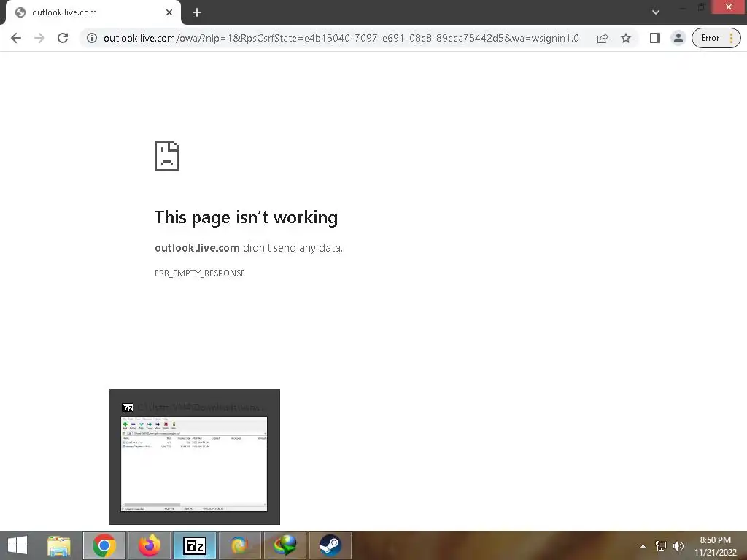Switch to 7-Zip taskbar button
The width and height of the screenshot is (747, 560).
tap(195, 545)
